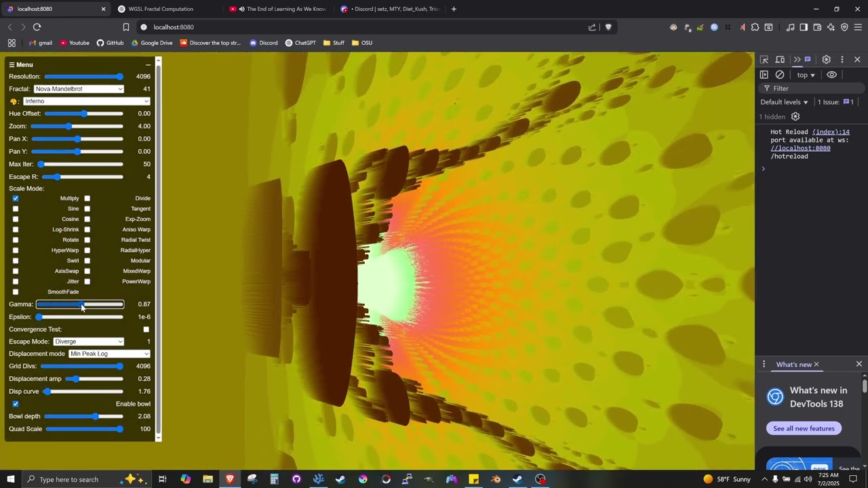Adjust the Hue Offset slider
The height and width of the screenshot is (488, 868).
coord(84,113)
